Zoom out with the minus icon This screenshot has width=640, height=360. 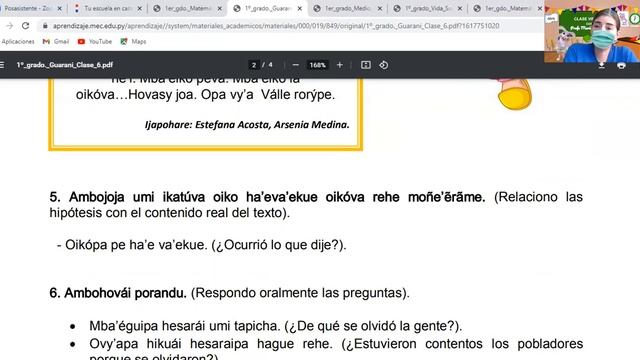[x=296, y=65]
